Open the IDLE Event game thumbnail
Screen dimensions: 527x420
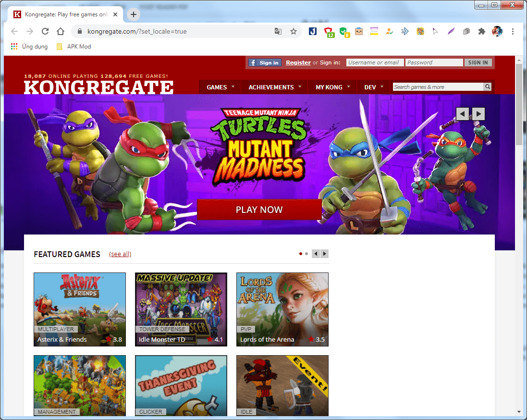[282, 386]
